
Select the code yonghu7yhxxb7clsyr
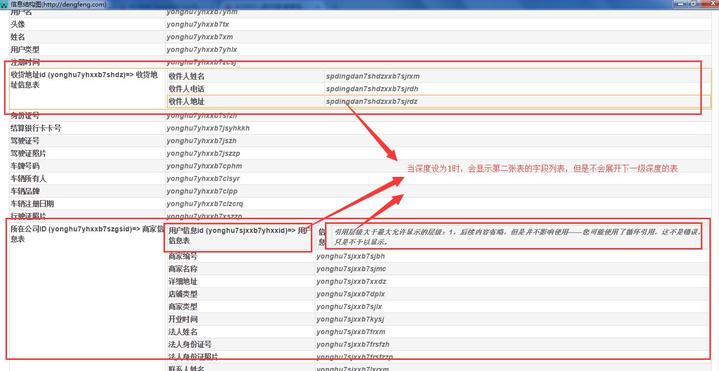pyautogui.click(x=203, y=178)
